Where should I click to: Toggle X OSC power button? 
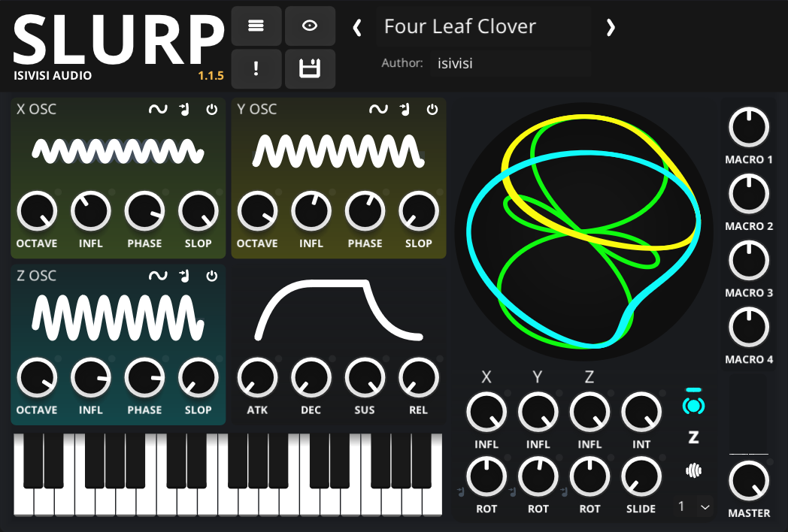point(212,109)
